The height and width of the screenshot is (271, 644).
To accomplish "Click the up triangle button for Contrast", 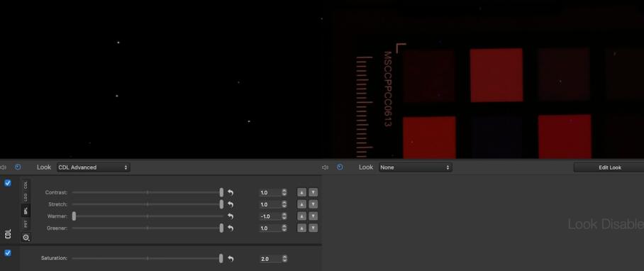I will point(301,192).
